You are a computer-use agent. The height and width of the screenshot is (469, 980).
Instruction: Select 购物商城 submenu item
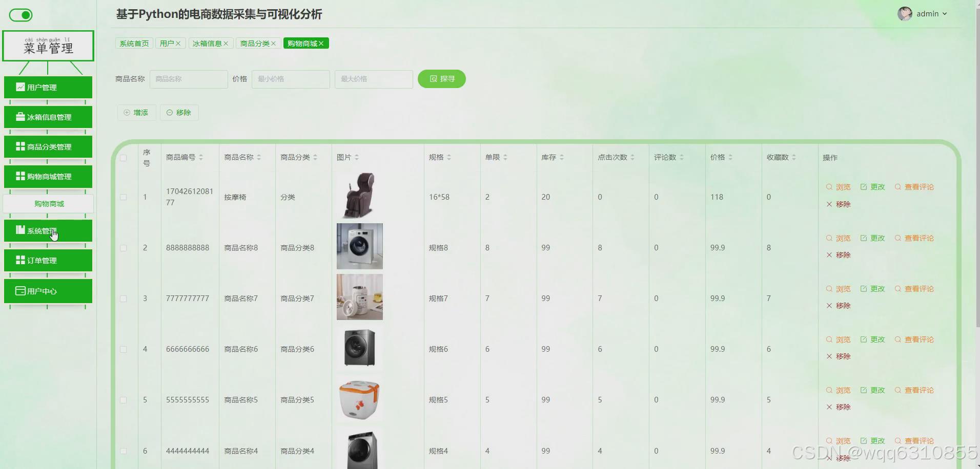tap(48, 204)
